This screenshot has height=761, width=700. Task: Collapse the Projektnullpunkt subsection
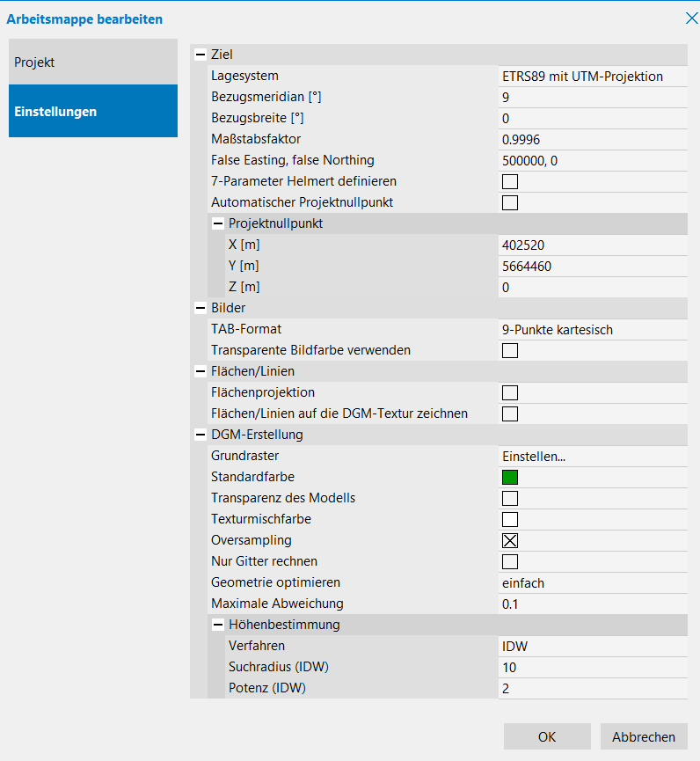(x=218, y=223)
